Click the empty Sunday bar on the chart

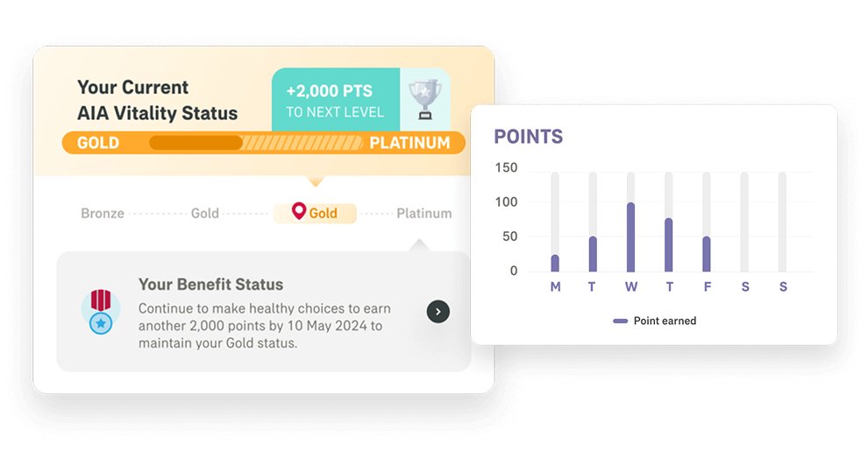pos(782,222)
